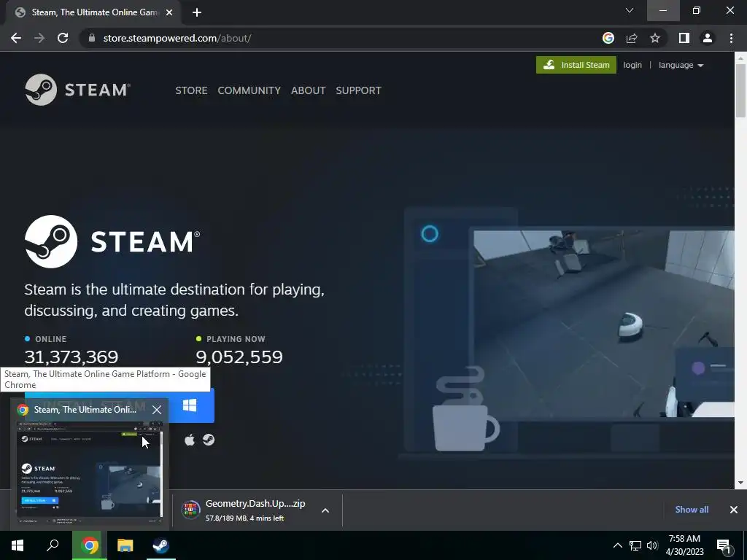The image size is (747, 560).
Task: Close the Steam browser tab
Action: click(169, 12)
